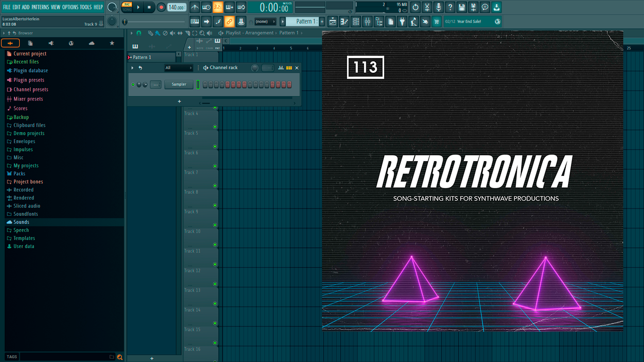Toggle the Sampler channel green mute light
The height and width of the screenshot is (362, 644).
(133, 84)
